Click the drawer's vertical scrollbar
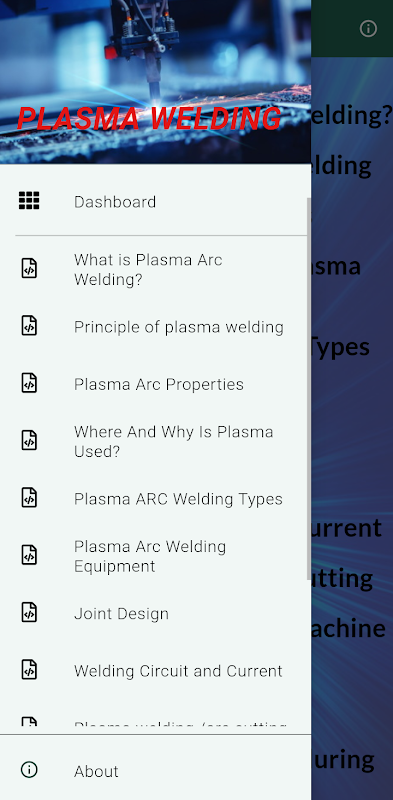This screenshot has width=393, height=800. 308,389
